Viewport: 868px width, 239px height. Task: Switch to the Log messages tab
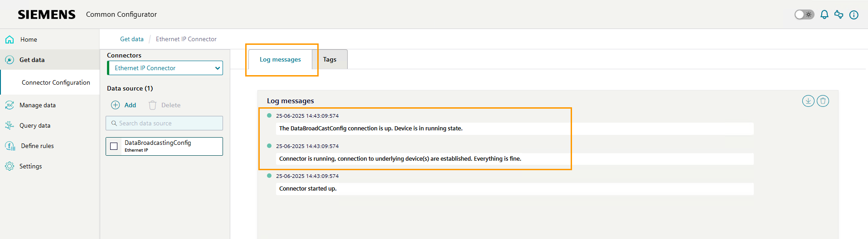click(280, 59)
